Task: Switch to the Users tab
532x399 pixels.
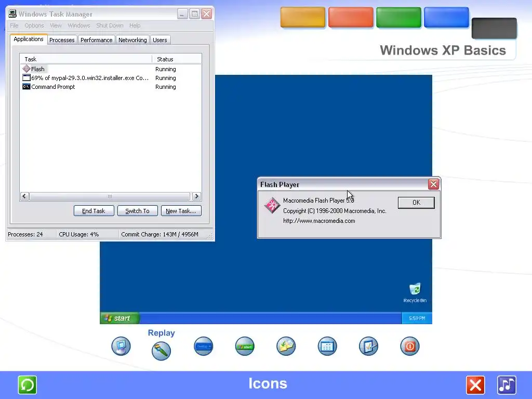Action: [160, 39]
